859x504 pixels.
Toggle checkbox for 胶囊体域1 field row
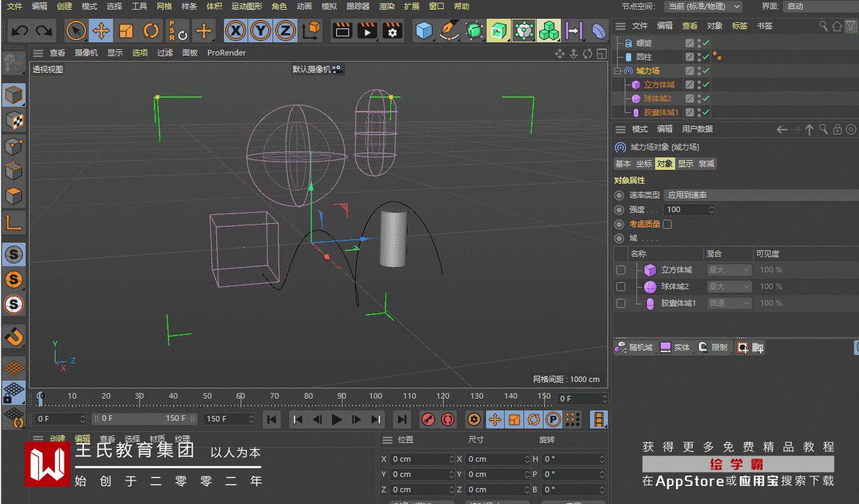click(x=621, y=303)
